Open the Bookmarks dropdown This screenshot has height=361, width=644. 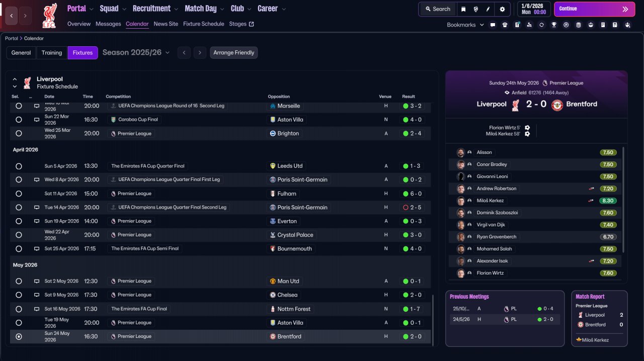(465, 25)
